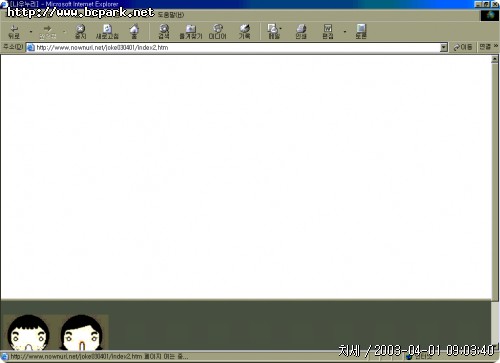Open the 즐겨찾기 favorites pane
Image resolution: width=500 pixels, height=363 pixels.
coord(191,32)
